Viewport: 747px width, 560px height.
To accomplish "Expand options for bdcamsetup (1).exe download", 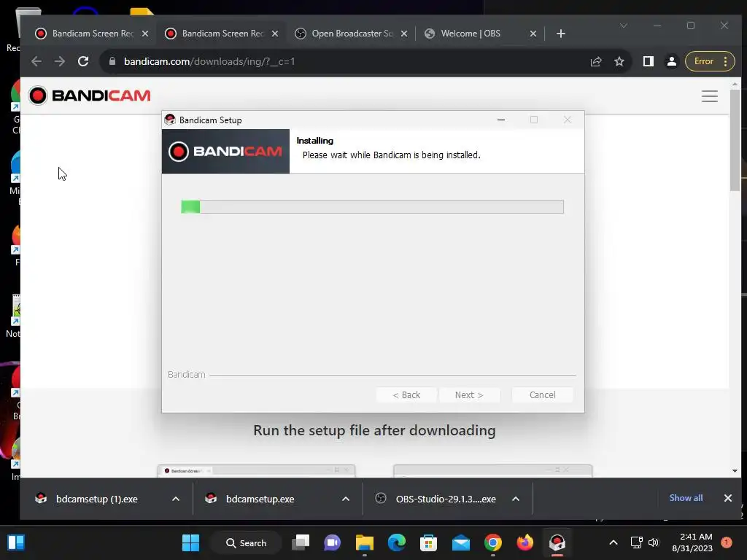I will point(176,499).
